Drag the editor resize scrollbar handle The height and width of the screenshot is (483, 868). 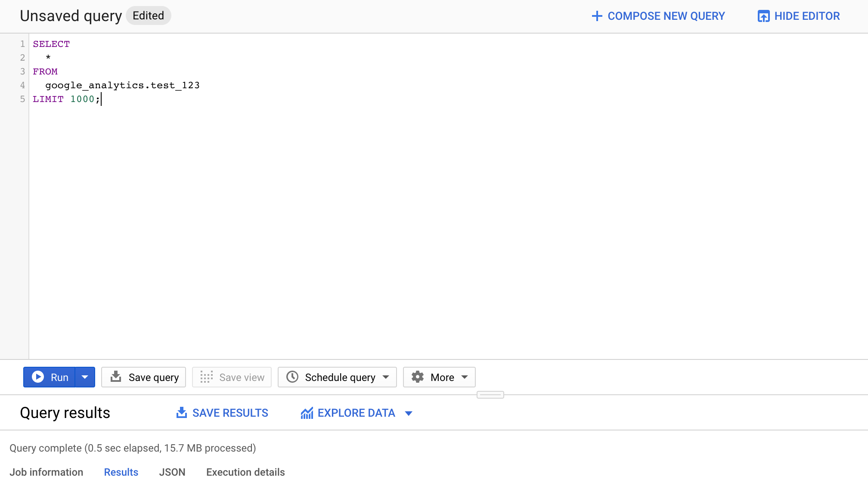491,394
